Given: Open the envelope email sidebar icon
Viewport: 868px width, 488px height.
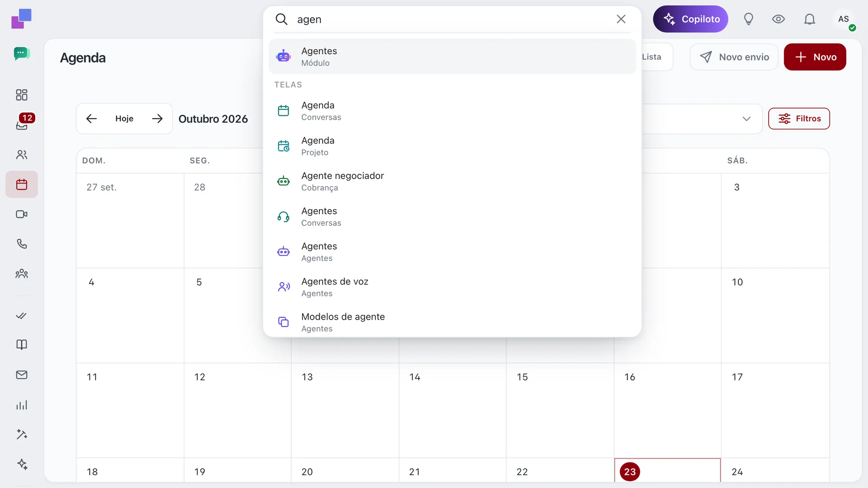Looking at the screenshot, I should tap(22, 375).
